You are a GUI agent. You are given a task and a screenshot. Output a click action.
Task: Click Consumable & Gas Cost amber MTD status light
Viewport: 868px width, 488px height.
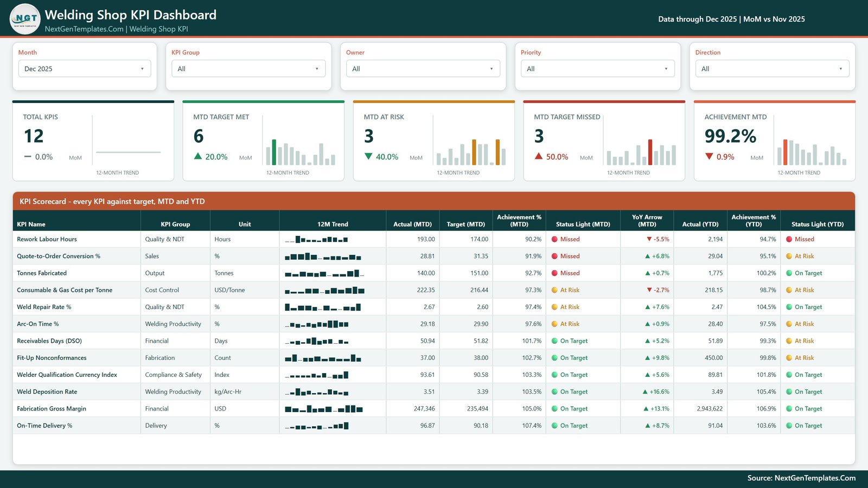[555, 290]
